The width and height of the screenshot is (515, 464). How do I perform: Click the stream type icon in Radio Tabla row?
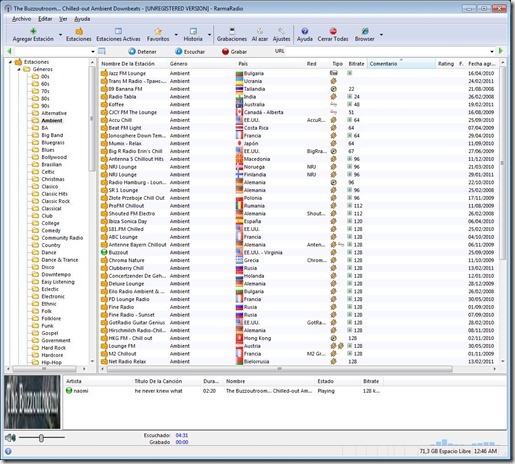click(333, 97)
